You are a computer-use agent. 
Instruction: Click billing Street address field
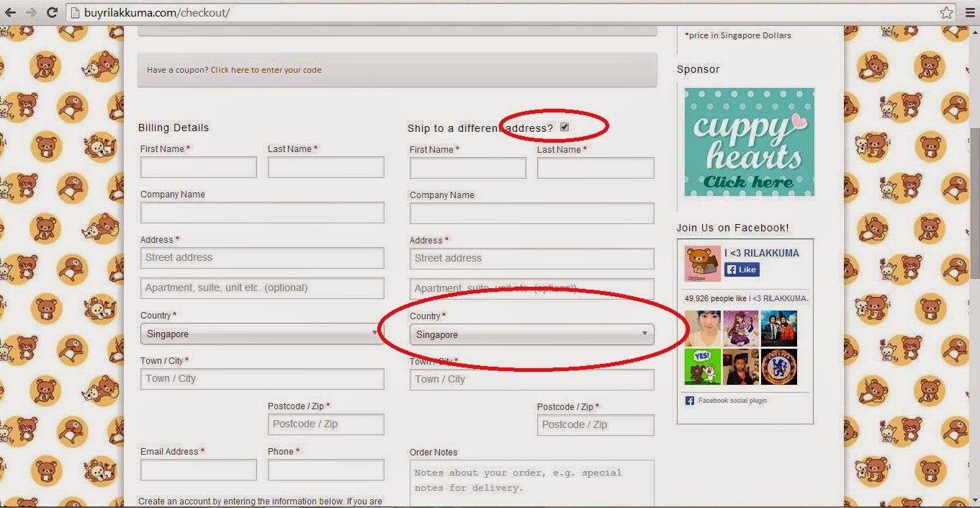click(262, 258)
